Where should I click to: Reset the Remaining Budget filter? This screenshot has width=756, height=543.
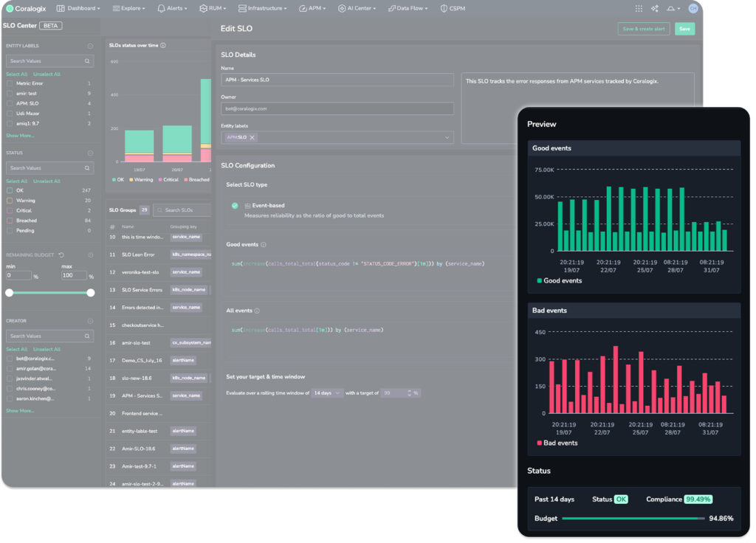pyautogui.click(x=61, y=255)
